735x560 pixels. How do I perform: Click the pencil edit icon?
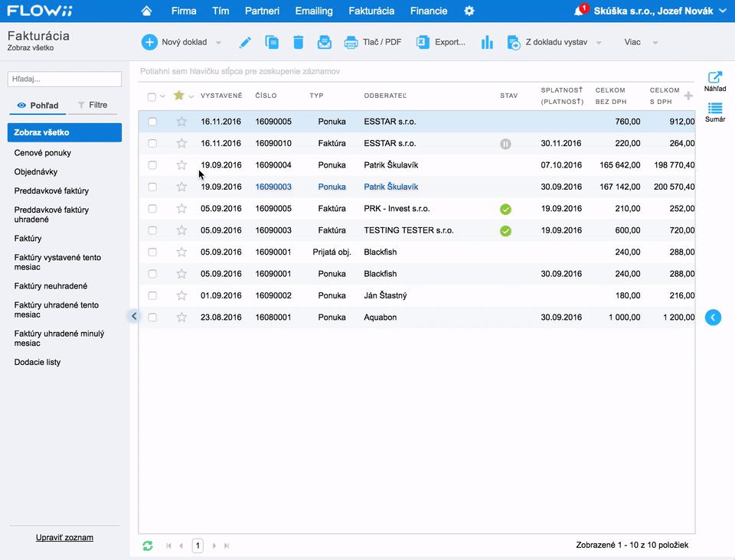[245, 43]
